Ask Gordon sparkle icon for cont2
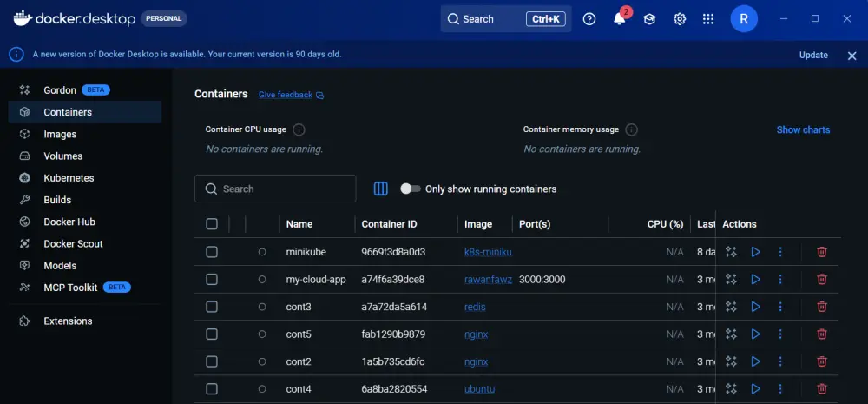The image size is (868, 404). (731, 361)
